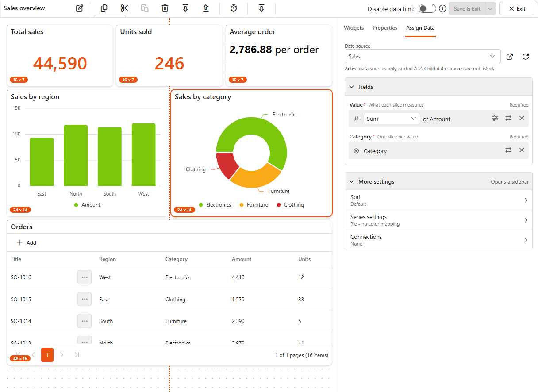Click the export arrow-up toolbar icon
The height and width of the screenshot is (392, 538).
206,8
